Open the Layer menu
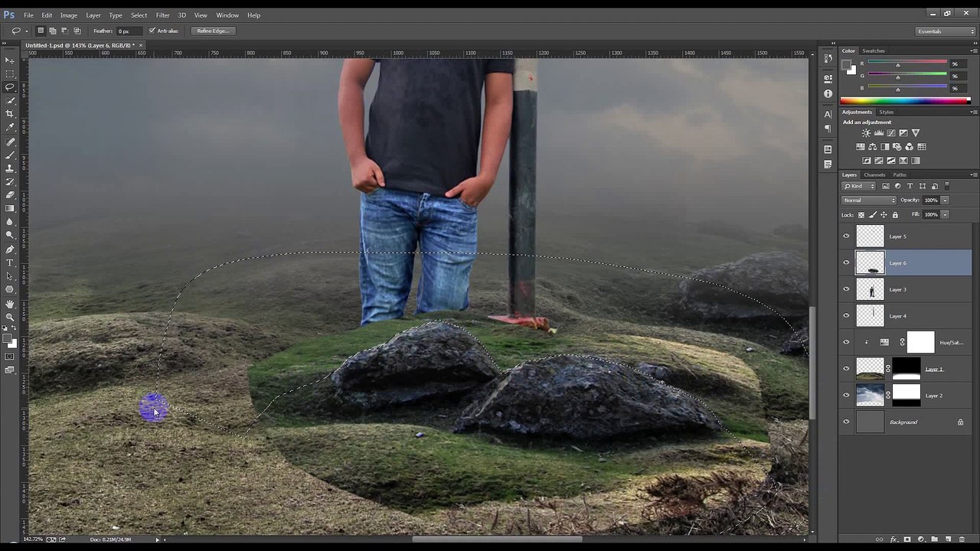This screenshot has width=980, height=551. (93, 15)
